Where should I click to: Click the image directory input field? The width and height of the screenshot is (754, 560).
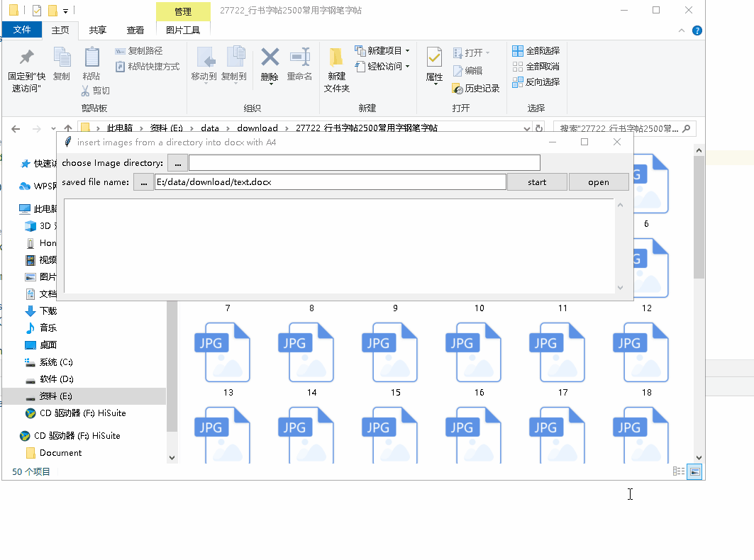tap(365, 163)
